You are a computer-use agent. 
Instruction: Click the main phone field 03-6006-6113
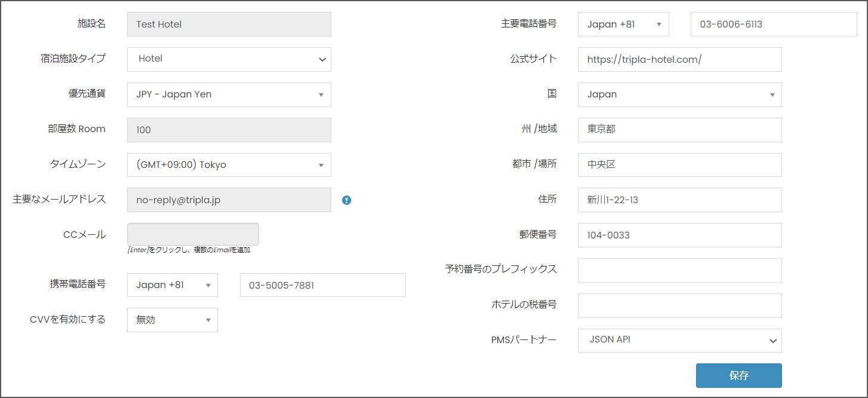(x=773, y=25)
